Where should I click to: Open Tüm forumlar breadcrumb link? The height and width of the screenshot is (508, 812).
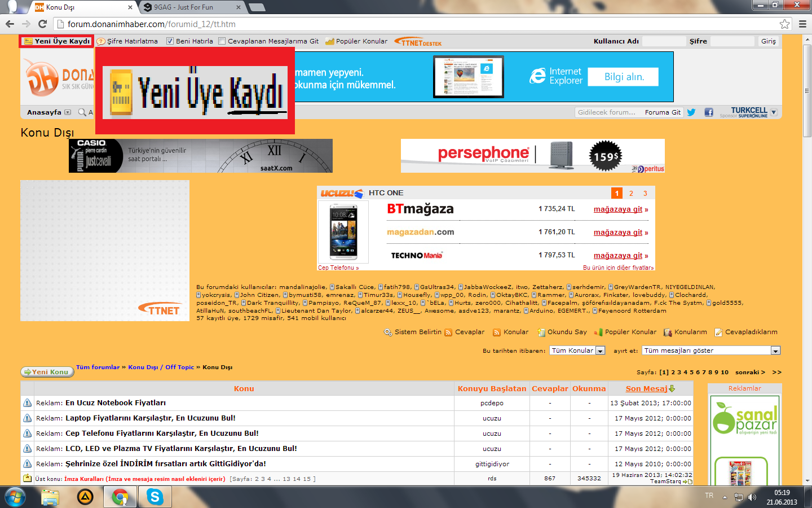pyautogui.click(x=98, y=367)
